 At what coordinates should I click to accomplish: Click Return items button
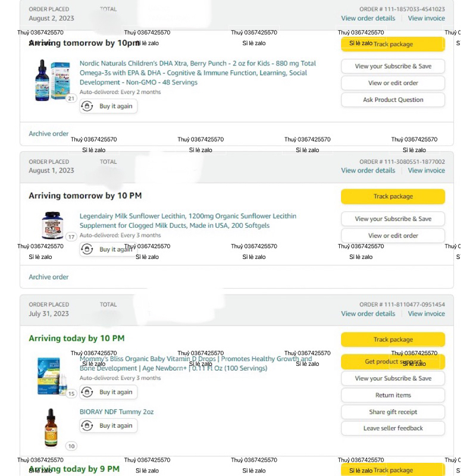393,395
